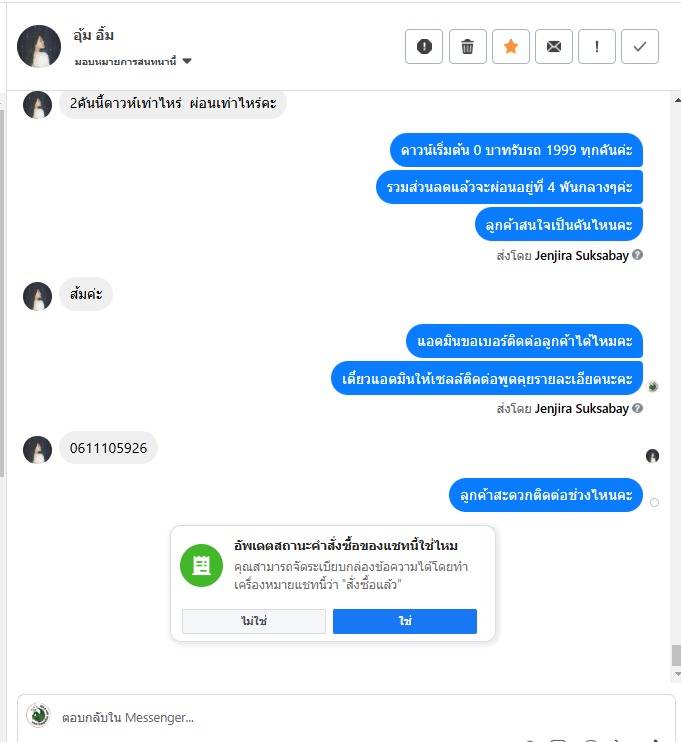This screenshot has width=681, height=742.
Task: Flag conversation with exclamation mark button
Action: [597, 46]
